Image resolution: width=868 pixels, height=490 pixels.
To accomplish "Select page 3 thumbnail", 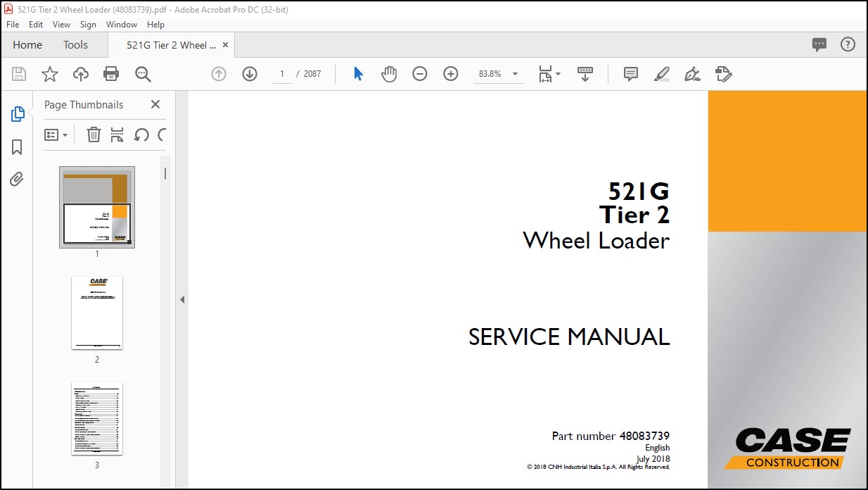I will click(97, 419).
